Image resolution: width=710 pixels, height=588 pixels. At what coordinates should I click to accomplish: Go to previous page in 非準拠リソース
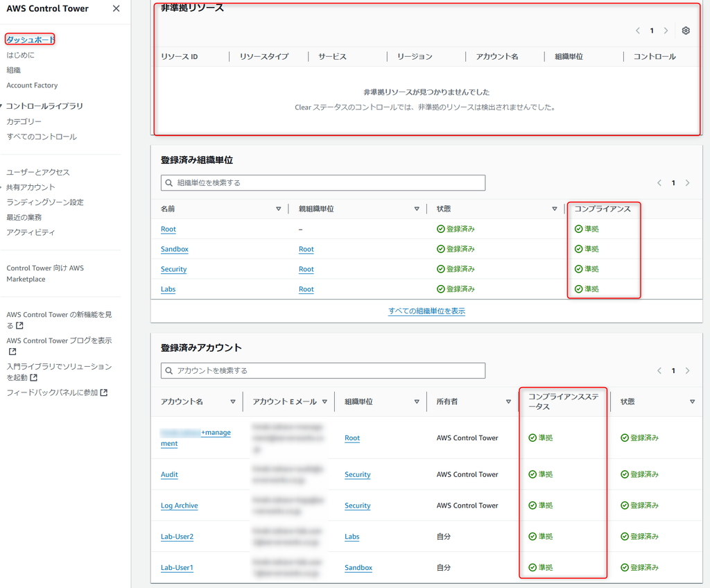[638, 31]
